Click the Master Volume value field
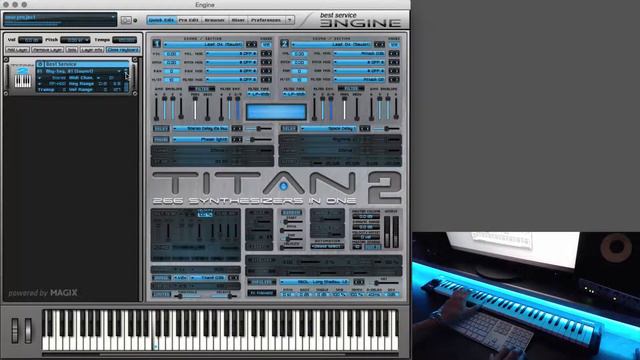This screenshot has width=640, height=360. click(366, 216)
